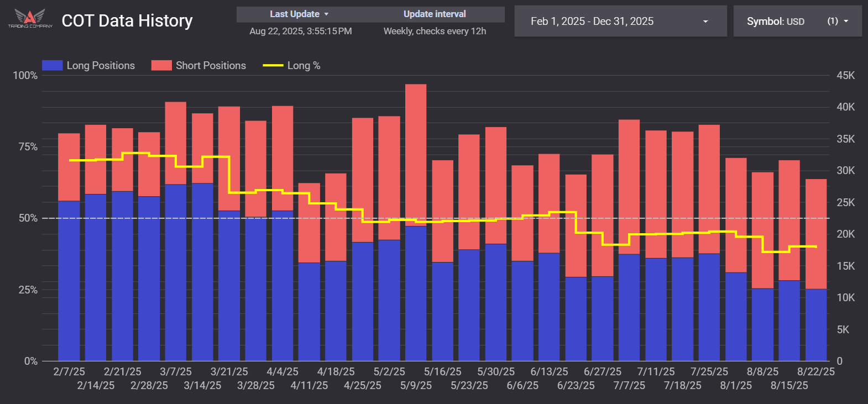Image resolution: width=868 pixels, height=404 pixels.
Task: Click the COT Data History title
Action: point(127,21)
